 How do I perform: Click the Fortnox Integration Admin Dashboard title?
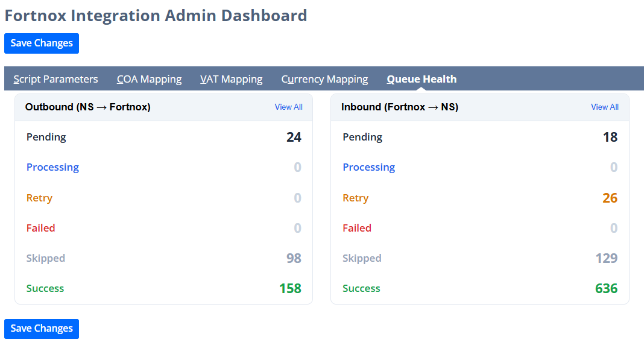tap(156, 16)
